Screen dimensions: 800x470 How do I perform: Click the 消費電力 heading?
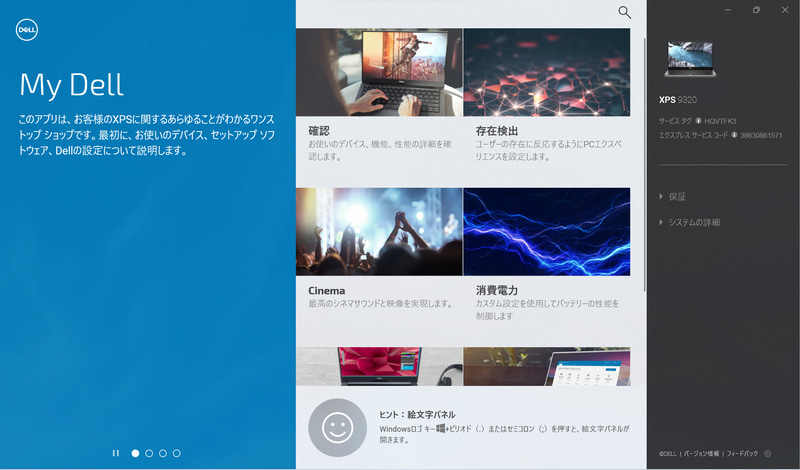pyautogui.click(x=497, y=290)
